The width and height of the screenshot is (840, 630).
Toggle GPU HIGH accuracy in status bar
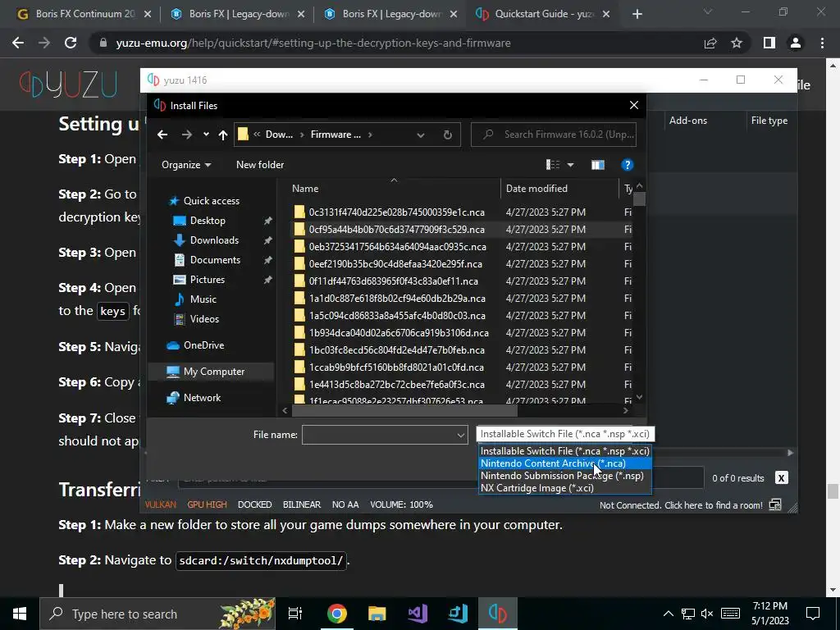207,504
